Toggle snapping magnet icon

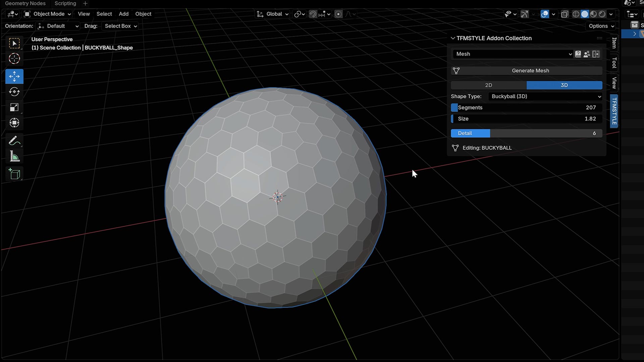click(313, 14)
